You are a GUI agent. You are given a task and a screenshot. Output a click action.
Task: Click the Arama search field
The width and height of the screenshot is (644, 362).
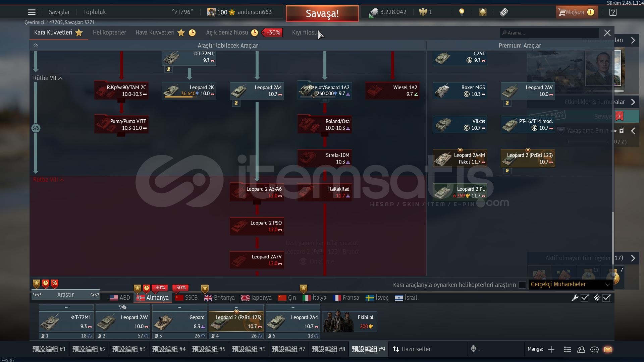point(550,33)
